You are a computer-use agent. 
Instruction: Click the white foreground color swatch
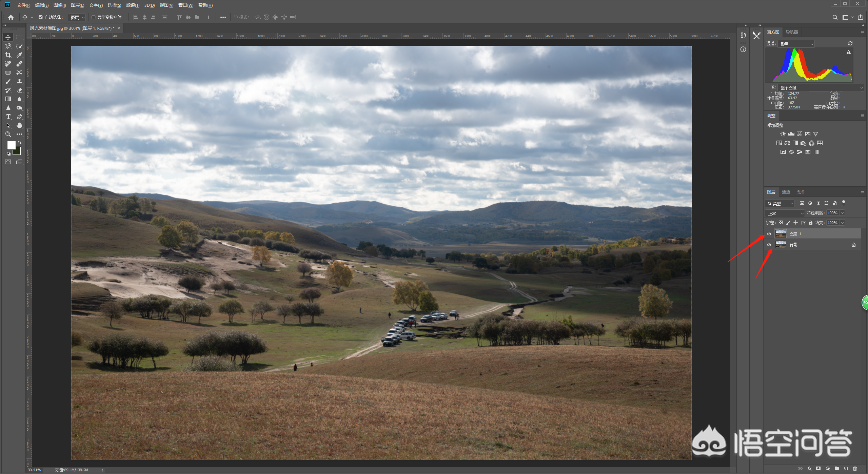coord(11,145)
